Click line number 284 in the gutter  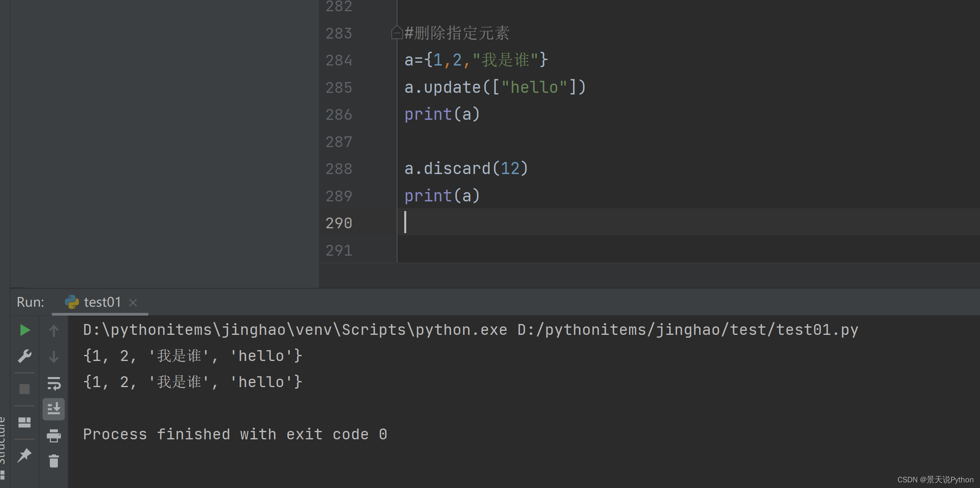click(339, 61)
